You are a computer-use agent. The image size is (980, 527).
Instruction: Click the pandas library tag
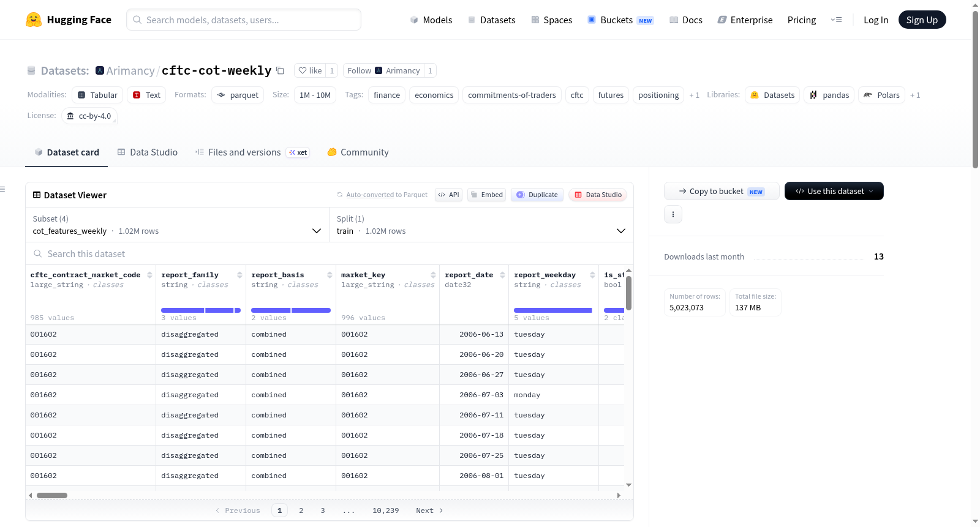829,95
